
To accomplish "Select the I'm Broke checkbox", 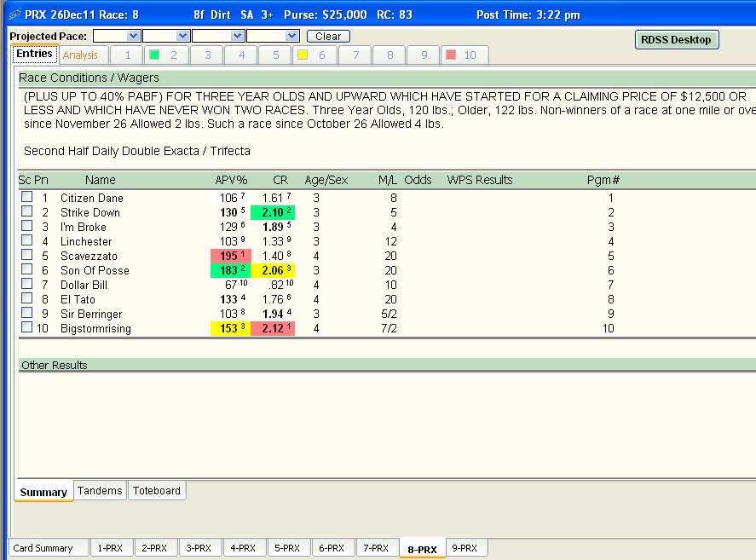I will pos(27,225).
